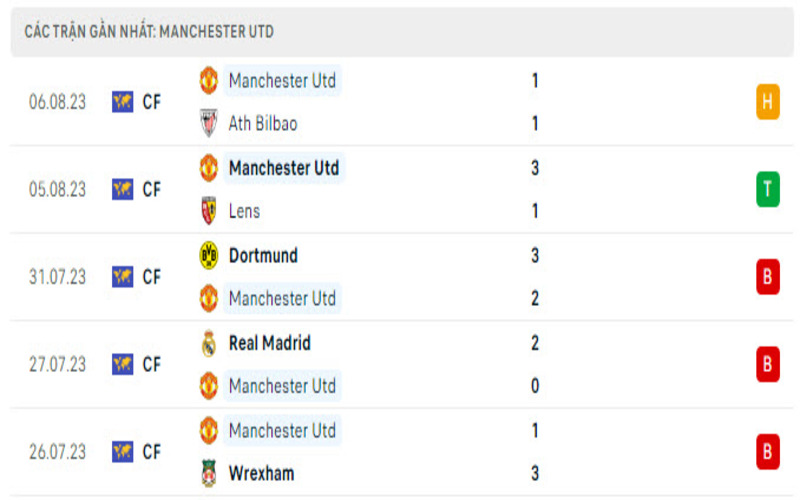800x500 pixels.
Task: Click the green T win result badge
Action: [767, 189]
